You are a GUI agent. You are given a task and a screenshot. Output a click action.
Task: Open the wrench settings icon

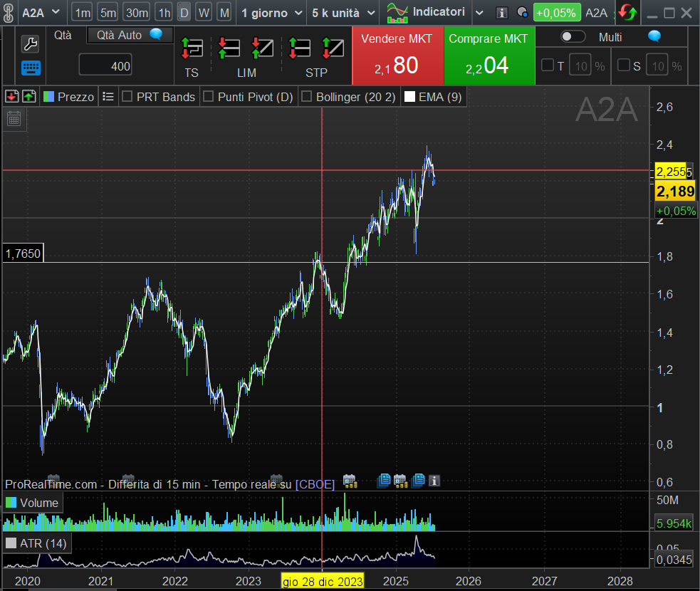click(x=31, y=44)
